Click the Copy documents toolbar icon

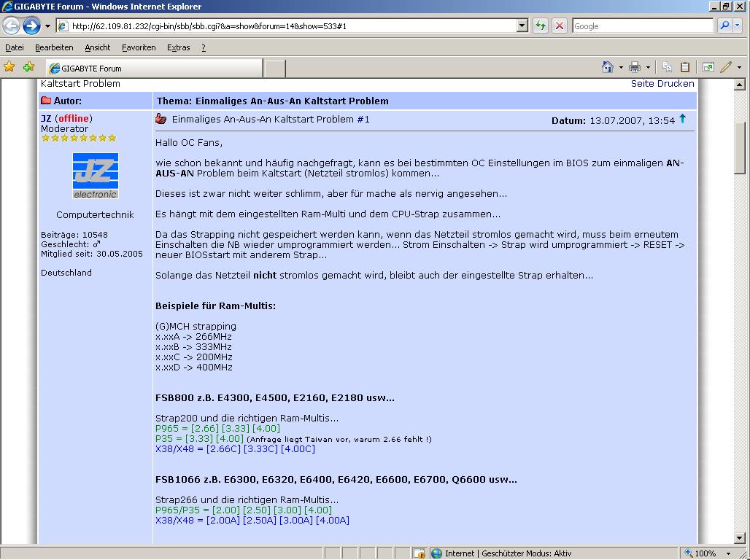667,67
